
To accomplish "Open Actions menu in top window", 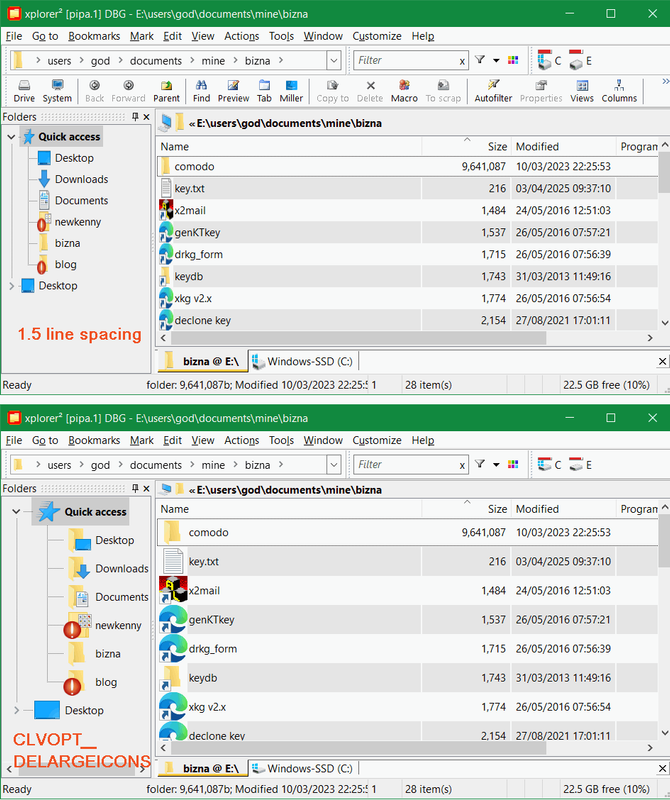I will 242,36.
